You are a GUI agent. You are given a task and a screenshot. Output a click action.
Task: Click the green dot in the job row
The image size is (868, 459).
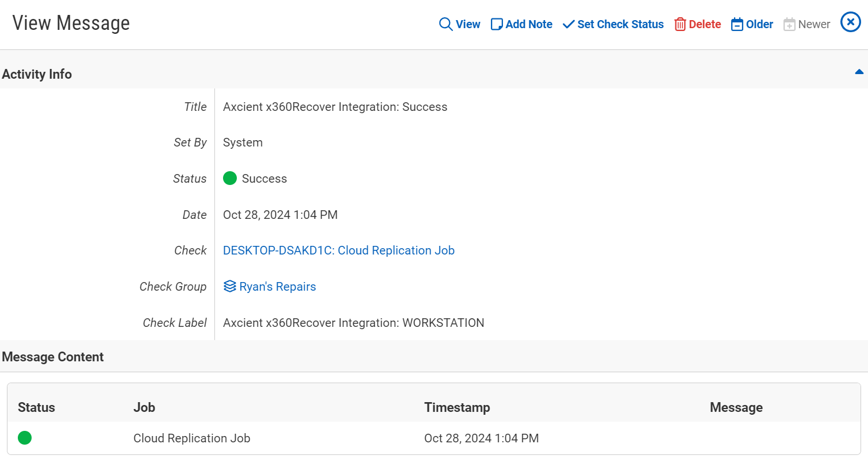click(x=25, y=438)
